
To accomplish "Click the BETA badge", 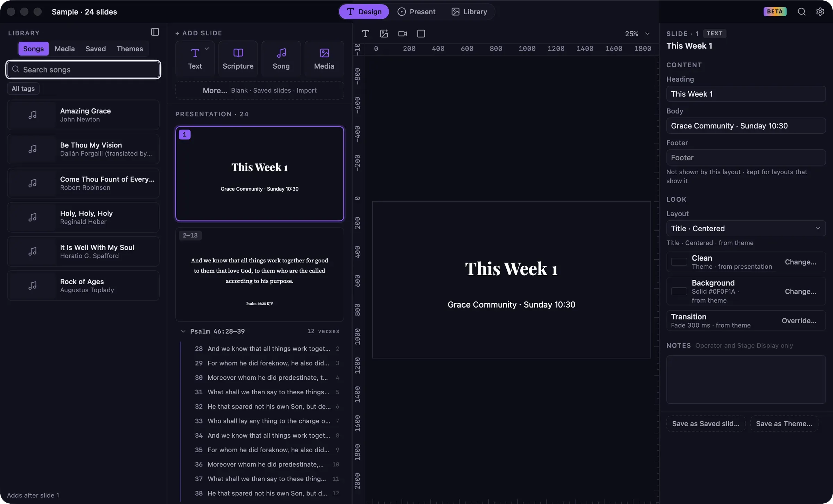I will (775, 11).
